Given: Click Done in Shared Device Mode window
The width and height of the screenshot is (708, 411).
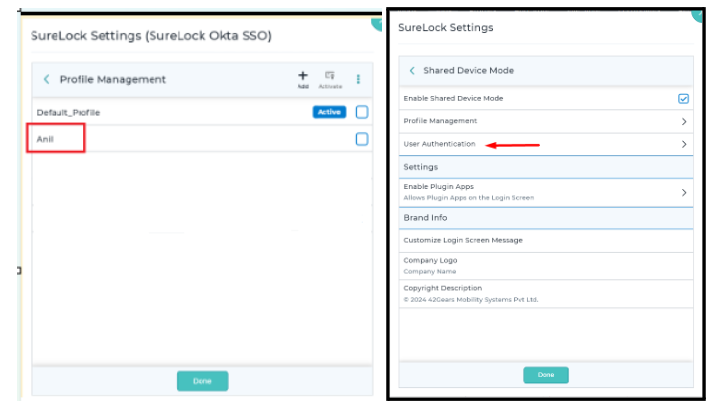Looking at the screenshot, I should click(546, 375).
